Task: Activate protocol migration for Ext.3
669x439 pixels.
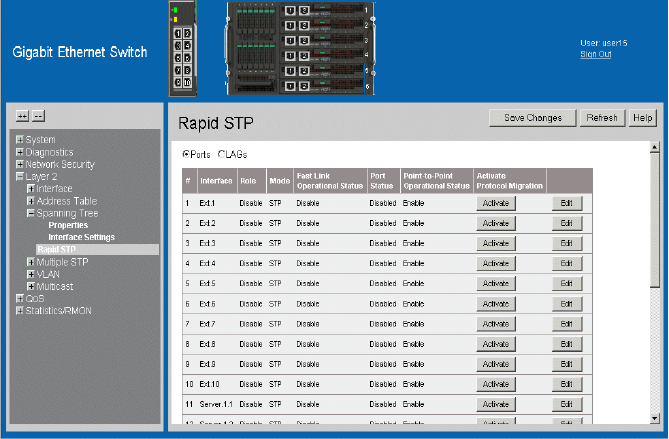Action: pos(496,244)
